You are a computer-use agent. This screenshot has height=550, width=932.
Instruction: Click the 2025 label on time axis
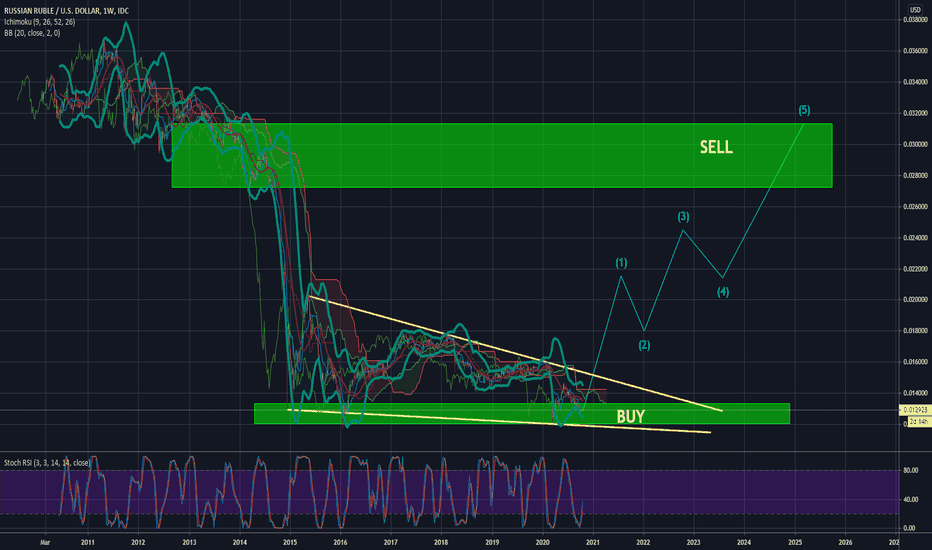pyautogui.click(x=795, y=542)
